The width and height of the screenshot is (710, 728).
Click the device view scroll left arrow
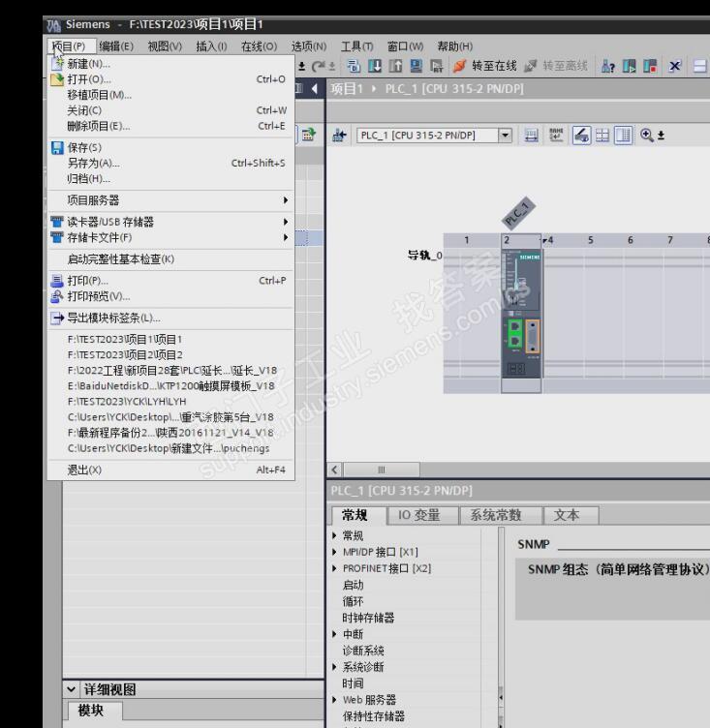coord(334,470)
